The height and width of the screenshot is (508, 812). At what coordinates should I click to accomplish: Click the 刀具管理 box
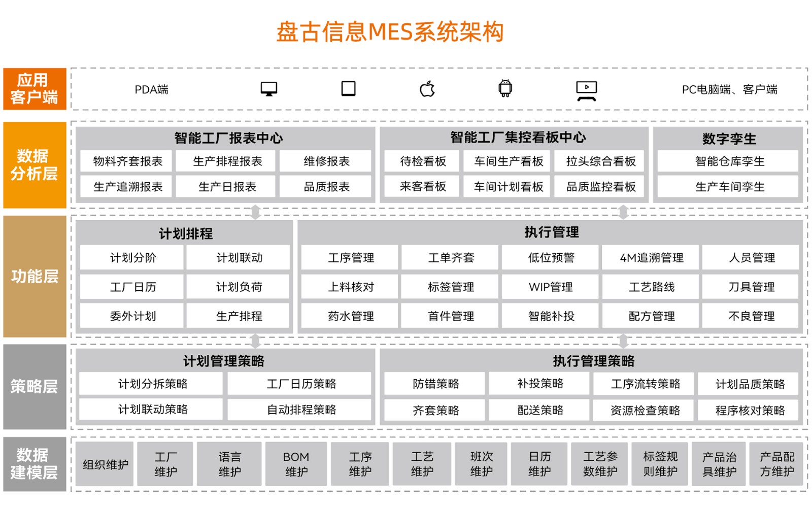pos(751,287)
